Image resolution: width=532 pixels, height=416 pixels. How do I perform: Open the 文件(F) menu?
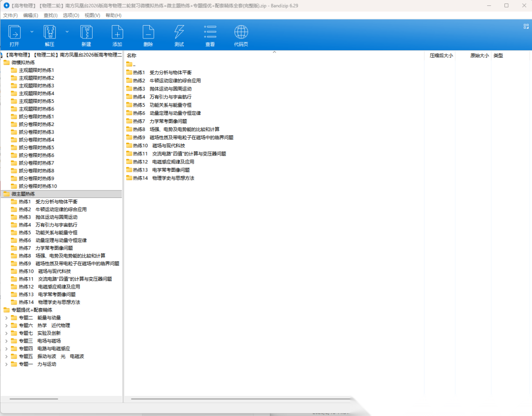pos(10,15)
